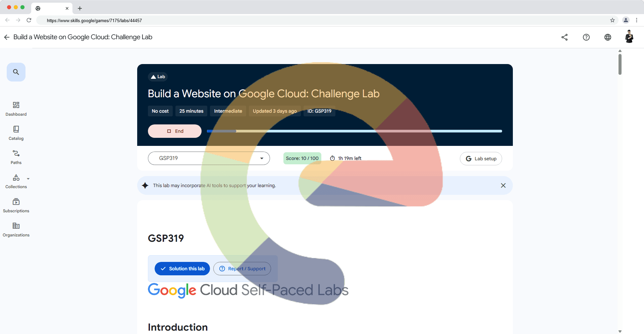Click the browser address bar URL
This screenshot has width=644, height=334.
94,20
